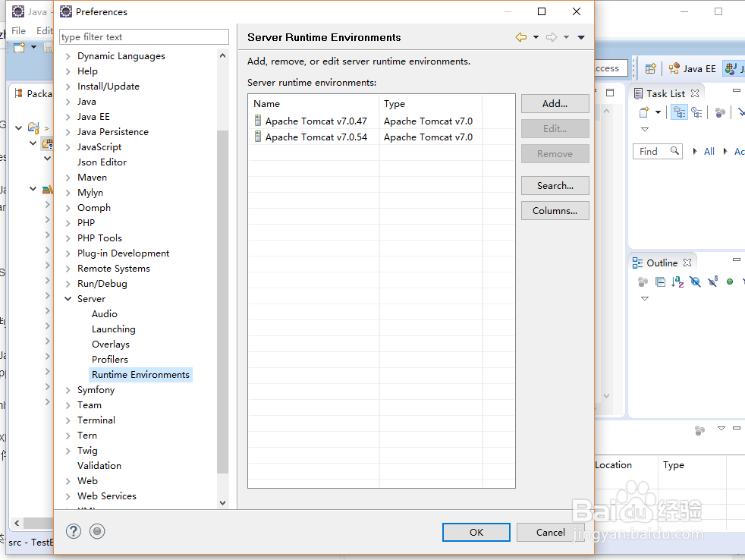745x560 pixels.
Task: Confirm preferences with OK button
Action: click(476, 533)
